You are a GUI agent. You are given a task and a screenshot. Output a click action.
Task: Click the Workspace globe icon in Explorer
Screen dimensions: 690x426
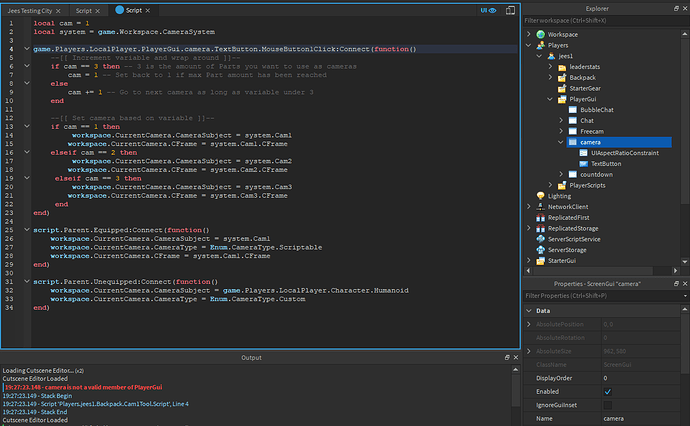click(x=540, y=34)
